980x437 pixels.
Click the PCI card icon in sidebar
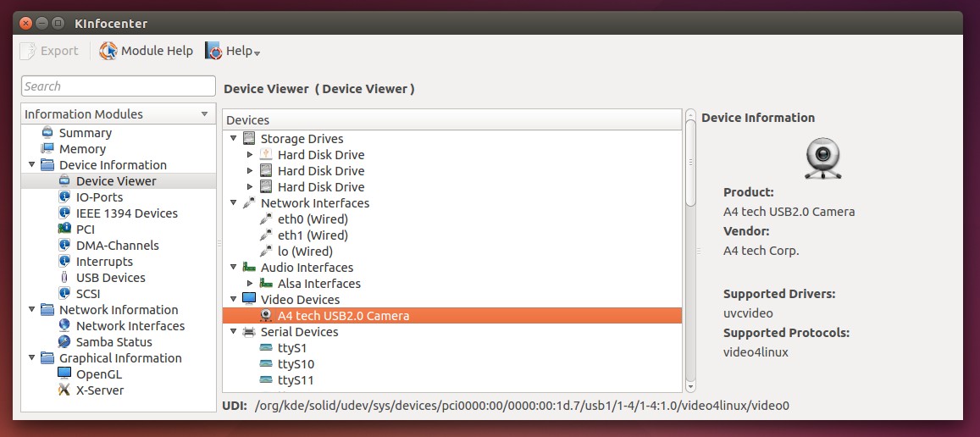tap(64, 230)
